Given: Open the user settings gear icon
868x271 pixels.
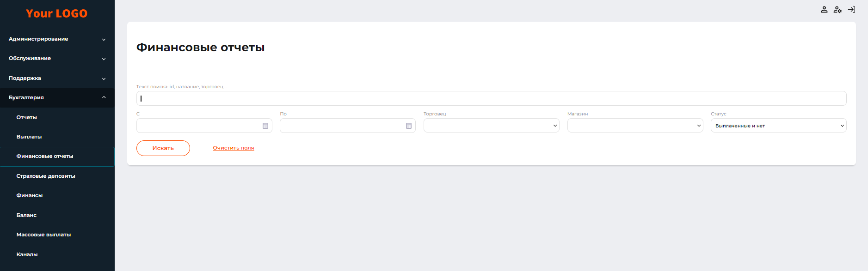Looking at the screenshot, I should (837, 10).
